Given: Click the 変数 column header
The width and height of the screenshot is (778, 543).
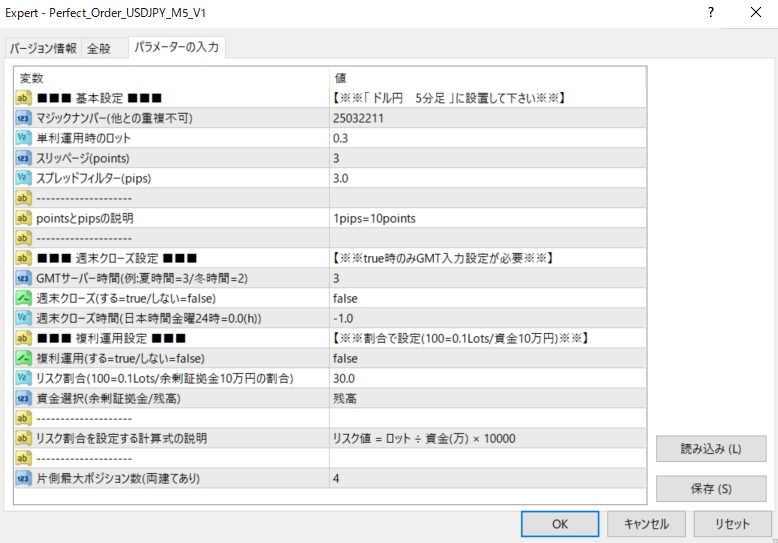Looking at the screenshot, I should tap(172, 78).
